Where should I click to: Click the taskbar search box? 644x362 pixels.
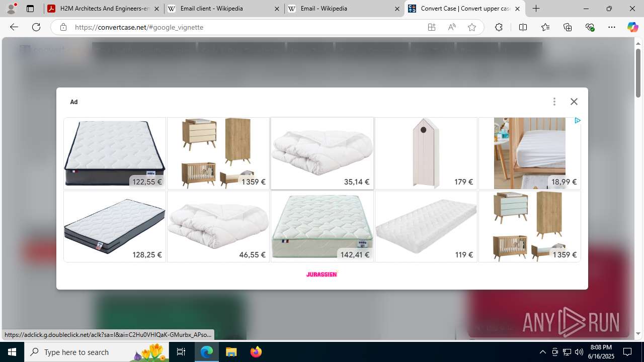[97, 352]
